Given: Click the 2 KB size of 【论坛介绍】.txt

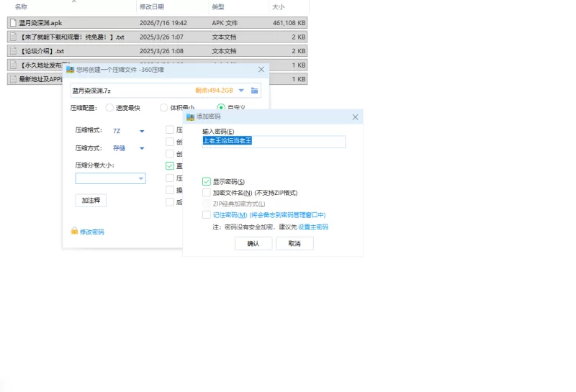Looking at the screenshot, I should [x=299, y=51].
